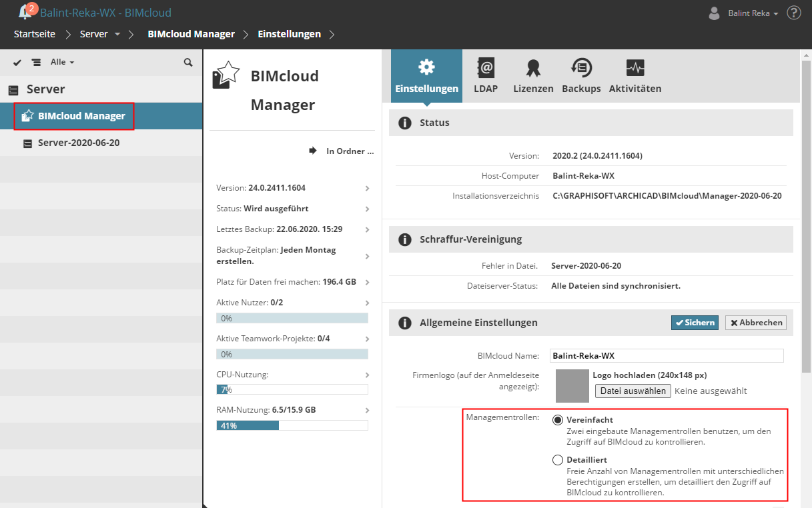The width and height of the screenshot is (812, 508).
Task: Click the CPU-Nutzung 7% progress bar
Action: [292, 390]
